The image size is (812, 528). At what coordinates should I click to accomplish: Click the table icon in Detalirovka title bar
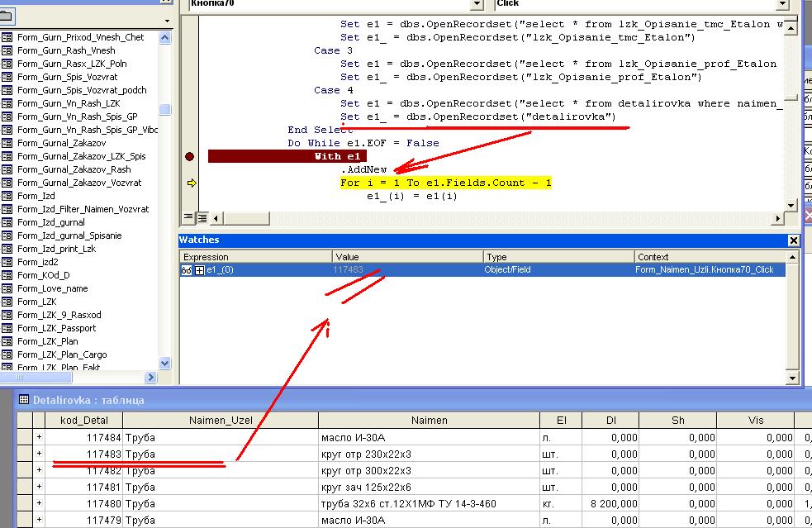click(23, 399)
